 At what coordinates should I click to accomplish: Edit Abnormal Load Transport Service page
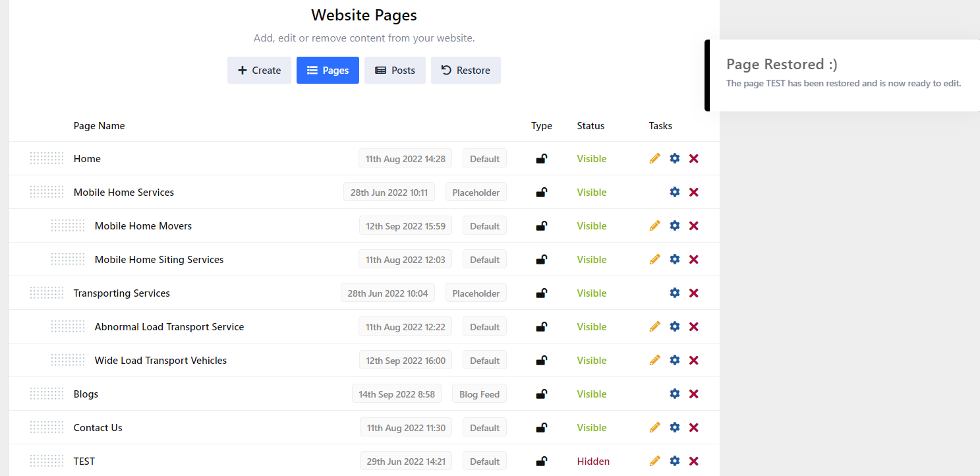[x=654, y=326]
